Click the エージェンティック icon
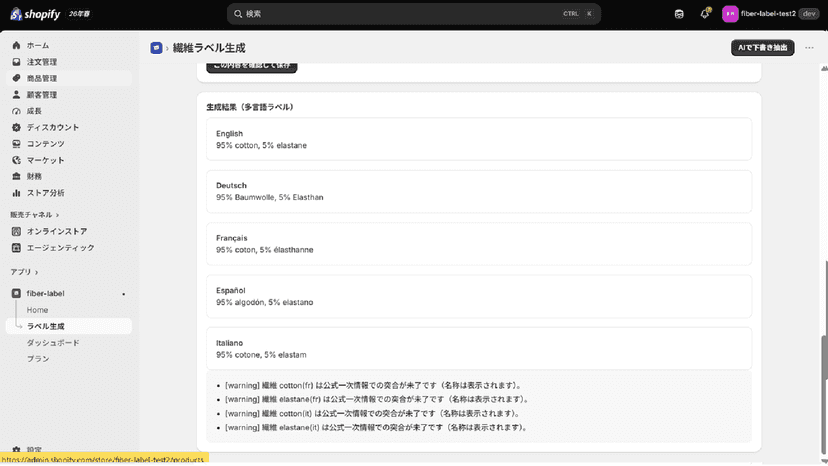 click(16, 248)
